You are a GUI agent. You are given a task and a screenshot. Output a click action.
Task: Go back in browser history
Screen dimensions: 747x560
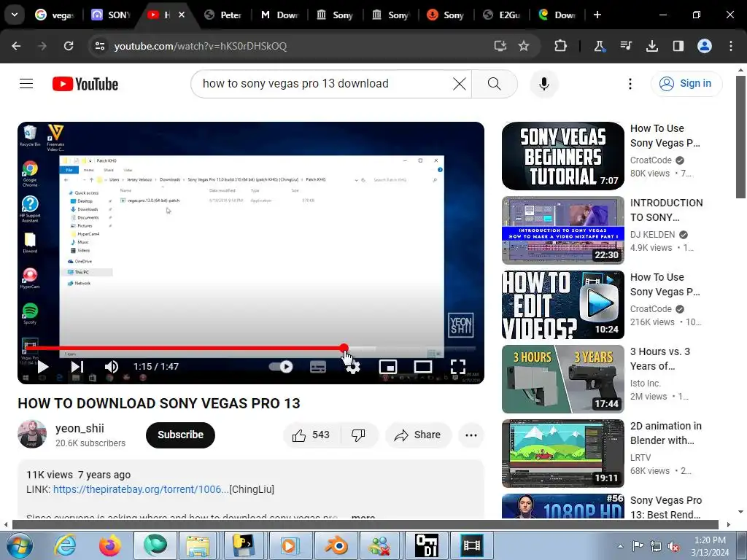coord(16,46)
